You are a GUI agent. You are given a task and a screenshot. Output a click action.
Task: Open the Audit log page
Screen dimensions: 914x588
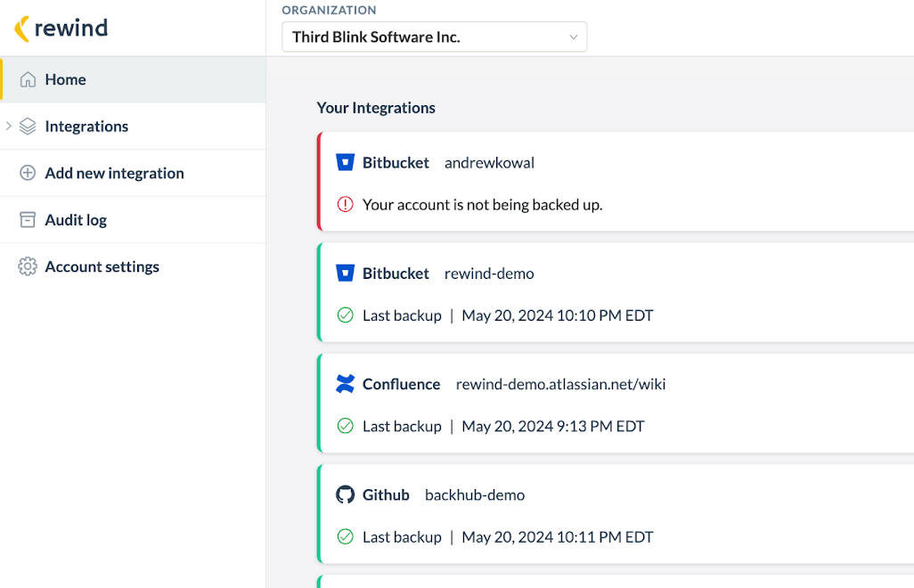click(133, 220)
